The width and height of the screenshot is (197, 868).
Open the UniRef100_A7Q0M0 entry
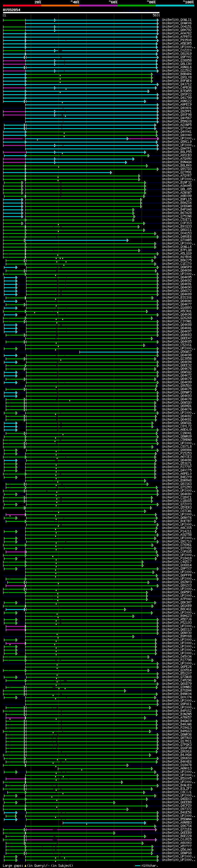(176, 159)
